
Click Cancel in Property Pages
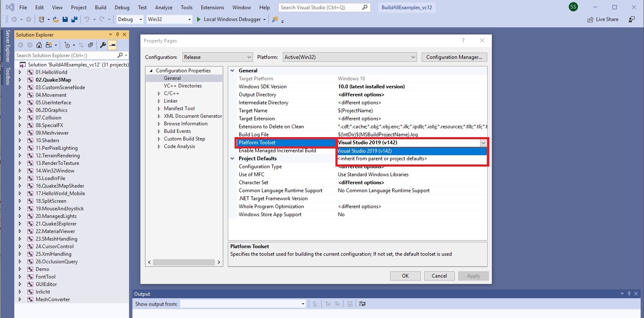(x=439, y=276)
